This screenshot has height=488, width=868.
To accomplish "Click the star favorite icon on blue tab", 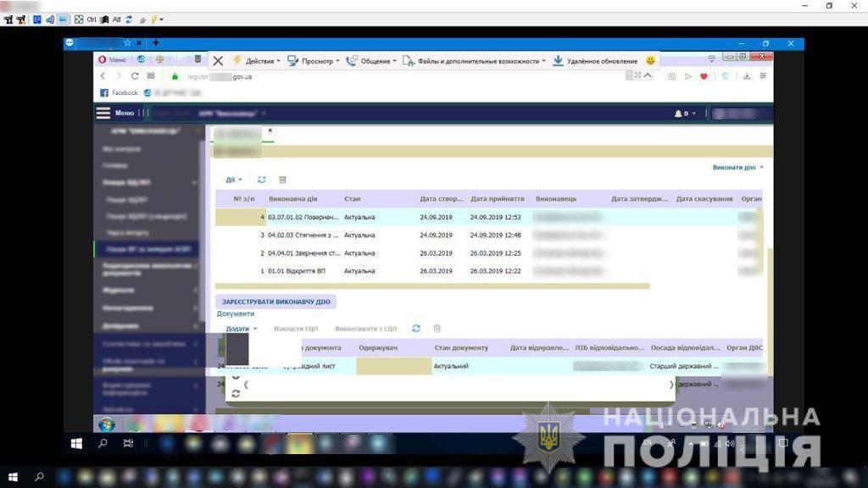I will [x=127, y=42].
